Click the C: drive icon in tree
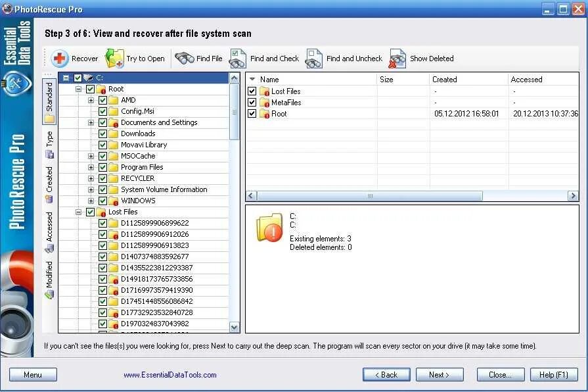Image resolution: width=588 pixels, height=392 pixels. (x=88, y=78)
